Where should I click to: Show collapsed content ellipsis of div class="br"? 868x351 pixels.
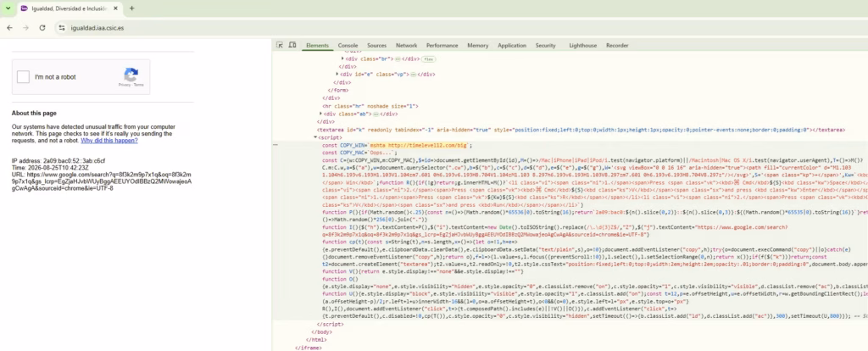click(398, 58)
